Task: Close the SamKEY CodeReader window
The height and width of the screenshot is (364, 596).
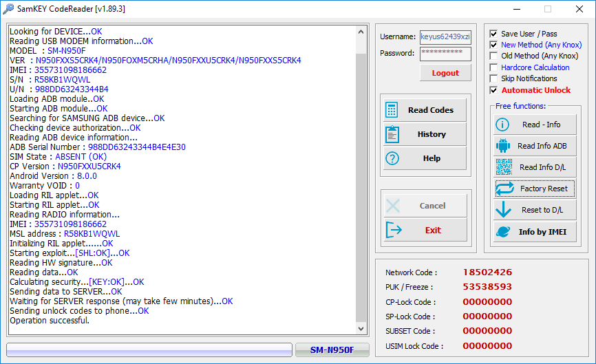Action: (579, 9)
